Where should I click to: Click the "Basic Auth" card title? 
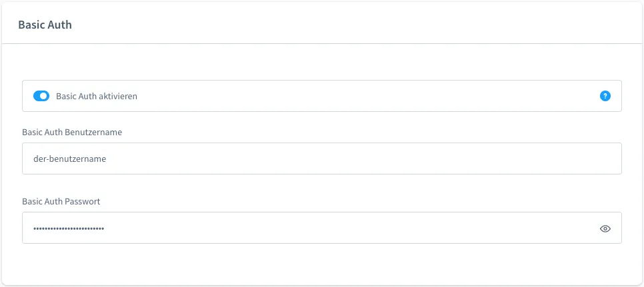(45, 25)
